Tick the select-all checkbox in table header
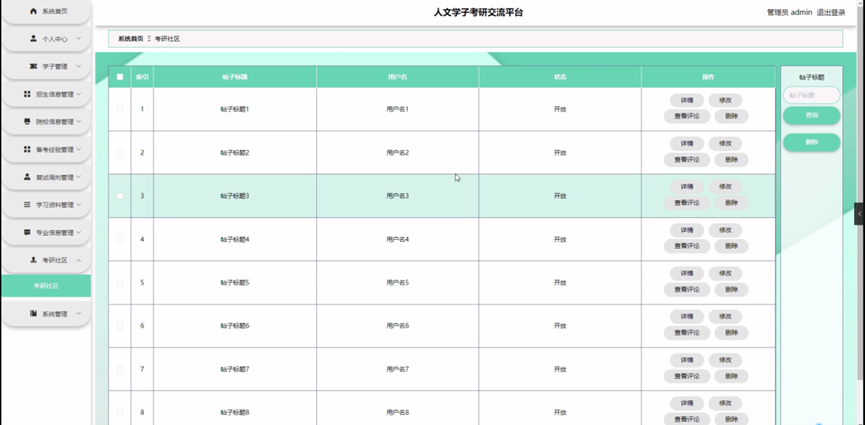Image resolution: width=865 pixels, height=425 pixels. pos(120,77)
